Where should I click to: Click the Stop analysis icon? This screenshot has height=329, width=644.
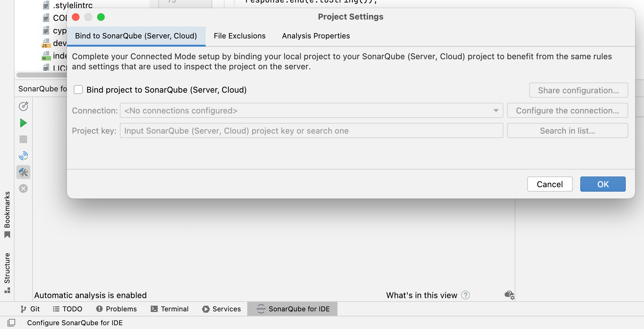(x=23, y=139)
